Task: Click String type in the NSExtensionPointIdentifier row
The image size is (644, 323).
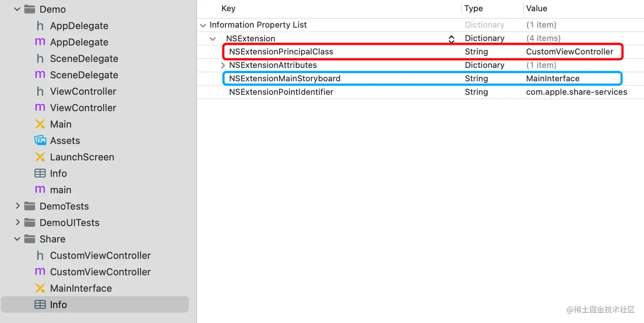Action: click(x=476, y=92)
